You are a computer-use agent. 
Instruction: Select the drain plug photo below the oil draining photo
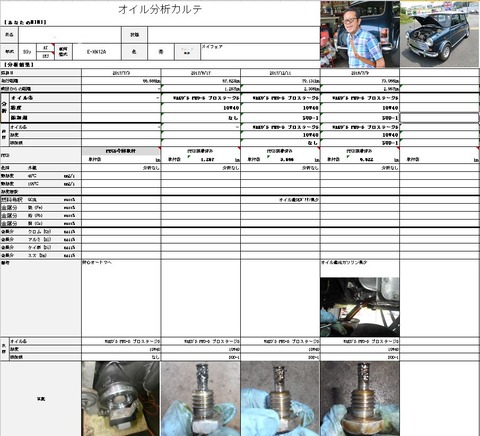click(360, 399)
